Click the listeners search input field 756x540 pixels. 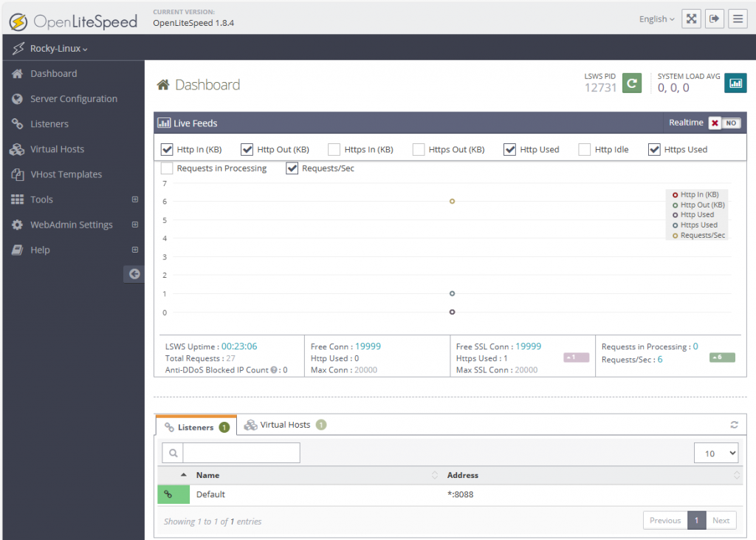point(241,453)
